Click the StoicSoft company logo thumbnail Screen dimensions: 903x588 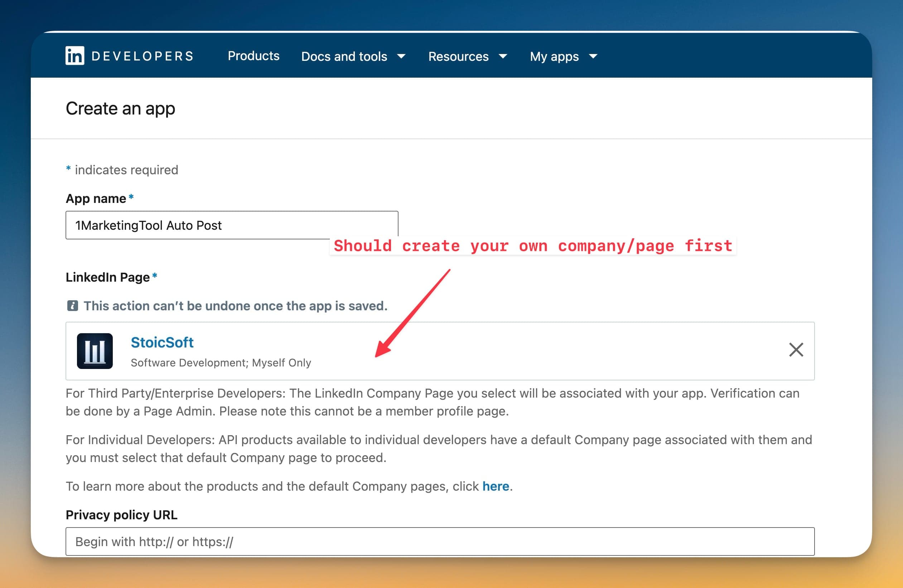95,351
